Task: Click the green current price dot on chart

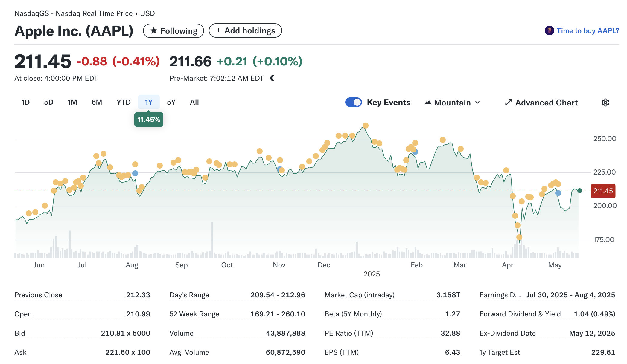Action: point(580,191)
